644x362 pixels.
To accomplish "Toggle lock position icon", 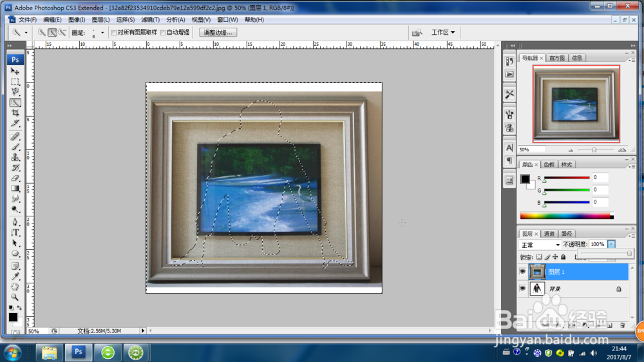I will 555,257.
